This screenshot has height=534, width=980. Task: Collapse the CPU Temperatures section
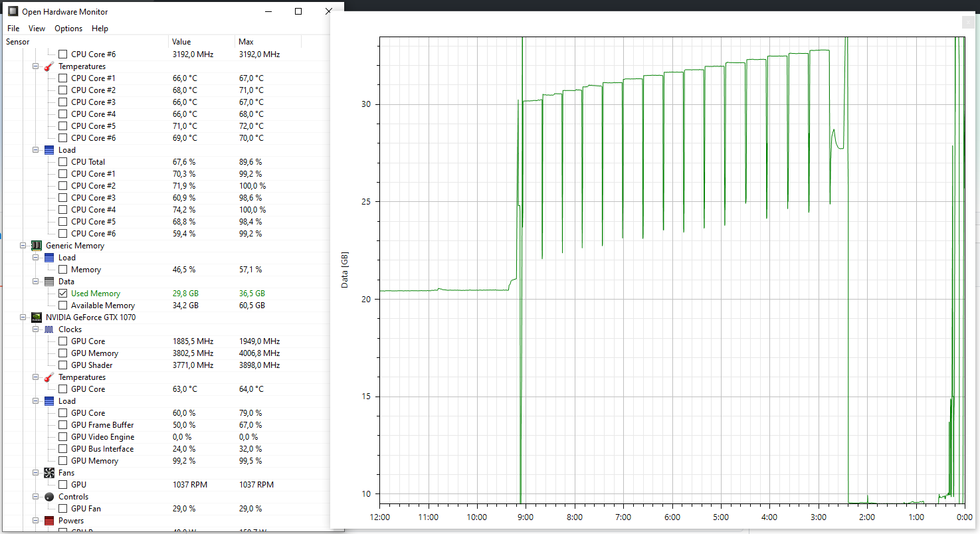click(35, 66)
